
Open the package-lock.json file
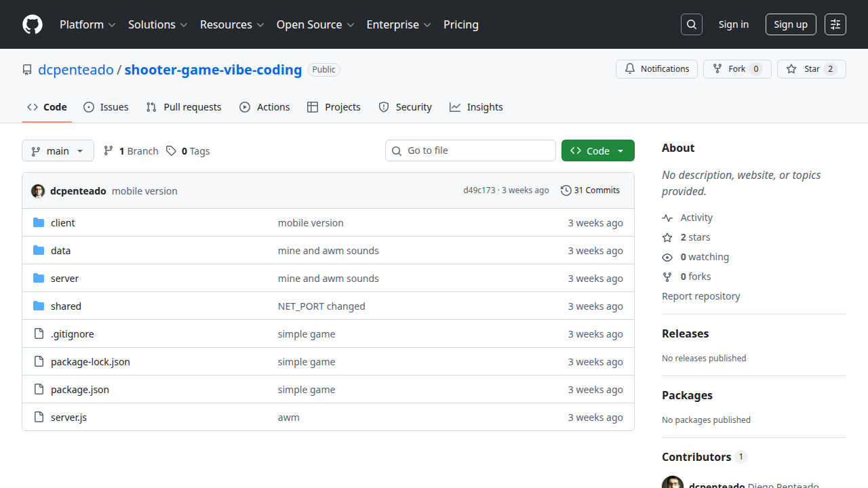coord(90,362)
